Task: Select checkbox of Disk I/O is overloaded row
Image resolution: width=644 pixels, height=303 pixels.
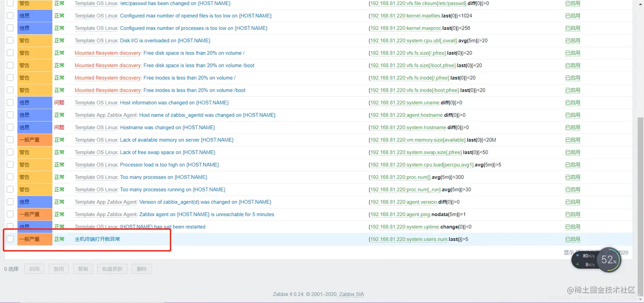Action: tap(10, 40)
